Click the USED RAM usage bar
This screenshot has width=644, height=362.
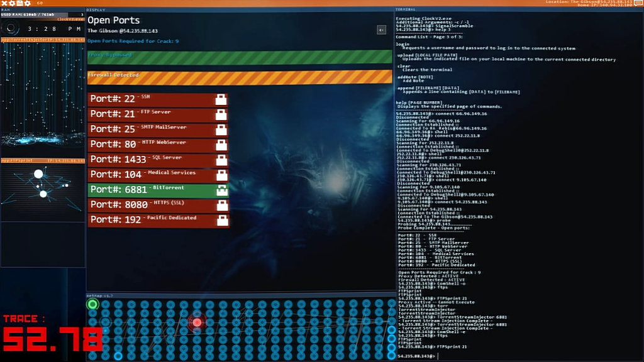coord(43,15)
